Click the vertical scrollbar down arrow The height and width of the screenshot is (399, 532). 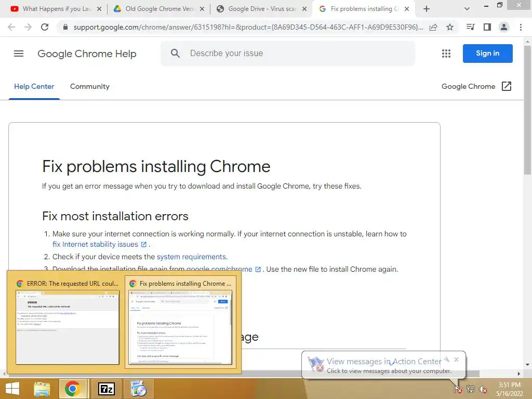(x=527, y=365)
